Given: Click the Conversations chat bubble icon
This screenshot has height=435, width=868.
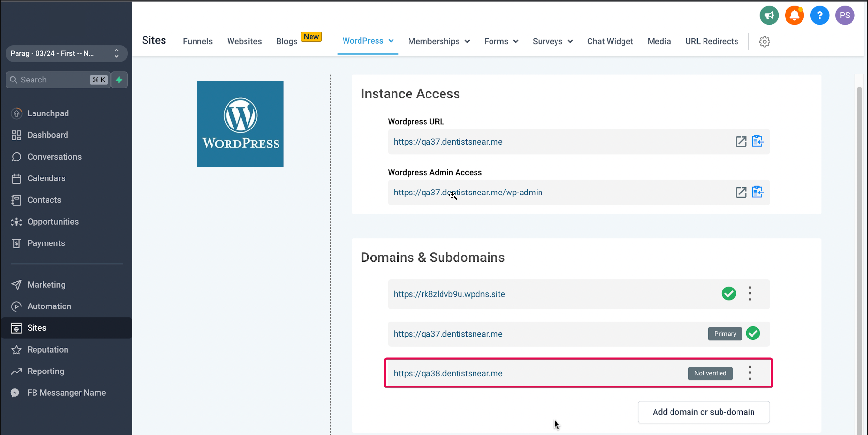Looking at the screenshot, I should (16, 157).
